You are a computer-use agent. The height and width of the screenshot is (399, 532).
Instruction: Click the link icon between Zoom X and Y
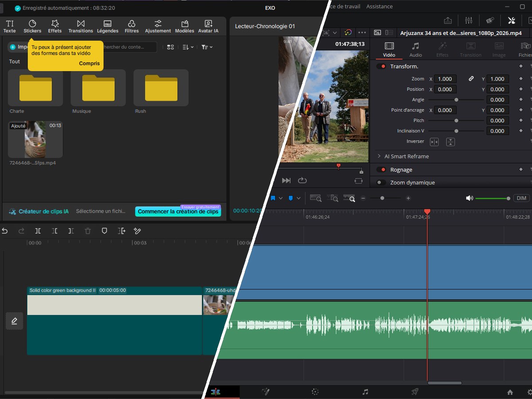coord(471,79)
